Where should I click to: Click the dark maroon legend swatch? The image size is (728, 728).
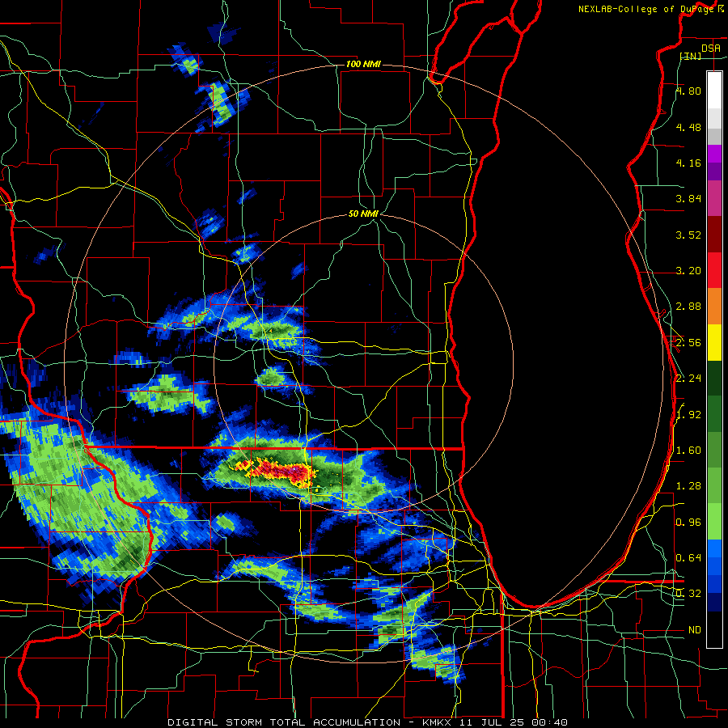pyautogui.click(x=714, y=235)
